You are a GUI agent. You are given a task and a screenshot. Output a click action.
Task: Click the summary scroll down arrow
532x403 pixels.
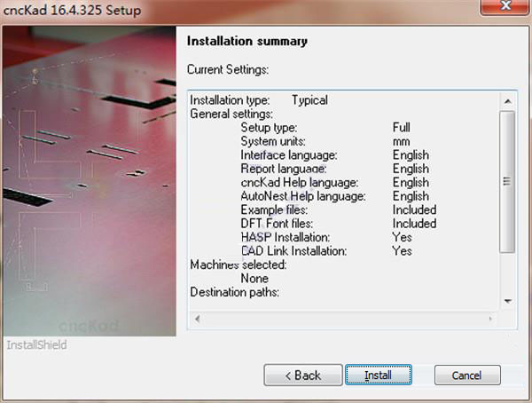pos(507,301)
